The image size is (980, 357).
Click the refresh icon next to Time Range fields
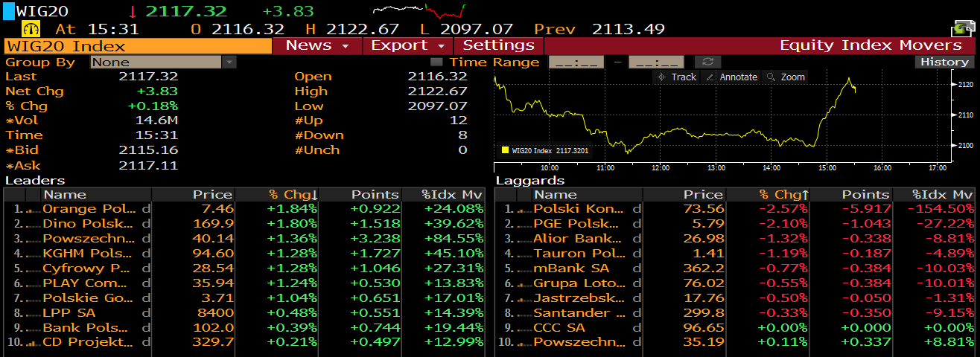tap(707, 62)
